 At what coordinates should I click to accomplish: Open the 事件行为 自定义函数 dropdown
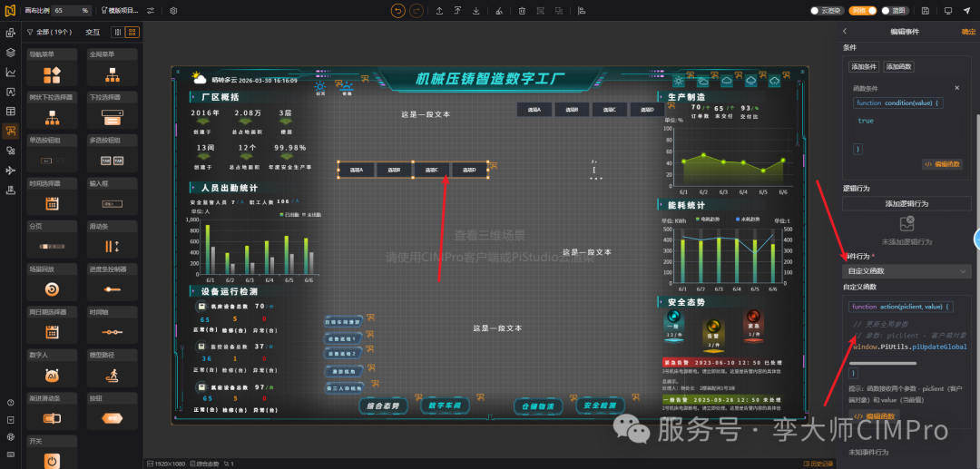coord(906,271)
